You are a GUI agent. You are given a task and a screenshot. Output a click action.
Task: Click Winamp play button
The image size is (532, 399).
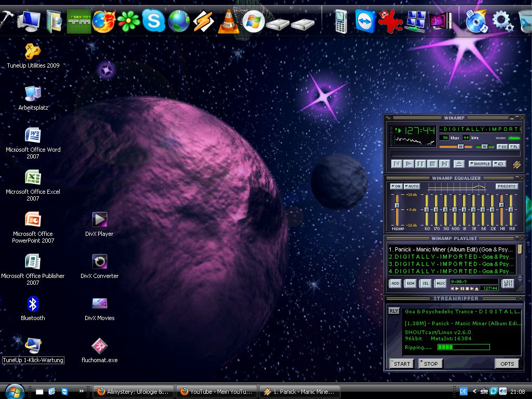point(408,164)
